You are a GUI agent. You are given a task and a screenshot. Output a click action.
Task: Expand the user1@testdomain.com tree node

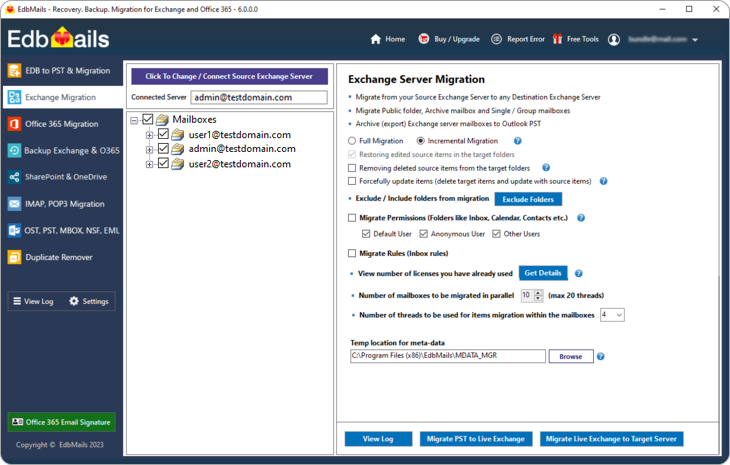(149, 135)
